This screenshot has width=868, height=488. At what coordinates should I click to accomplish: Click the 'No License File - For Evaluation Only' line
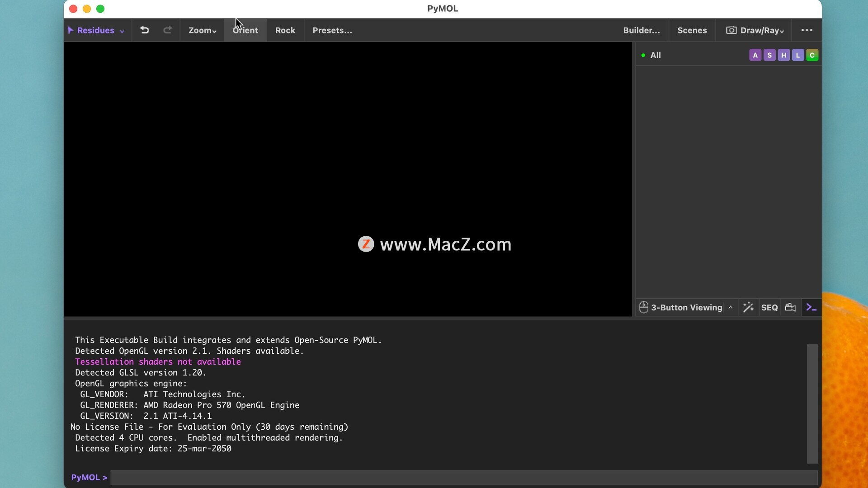(x=209, y=427)
